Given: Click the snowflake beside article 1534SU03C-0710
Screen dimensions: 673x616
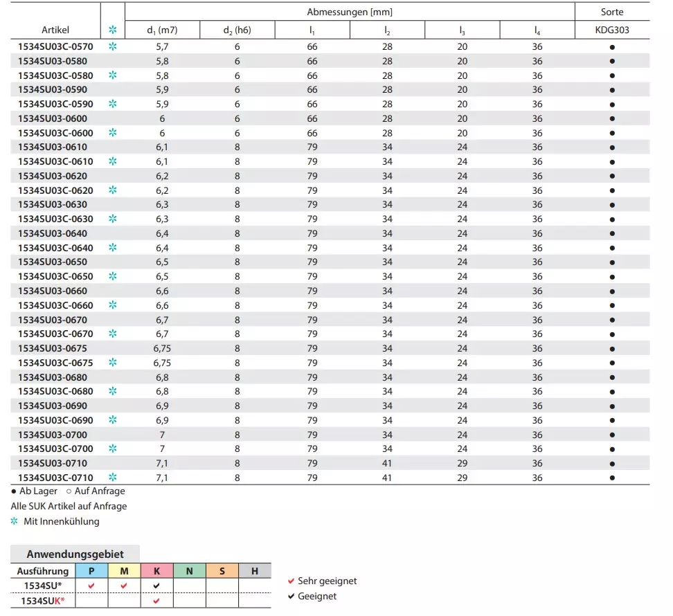Looking at the screenshot, I should point(113,478).
